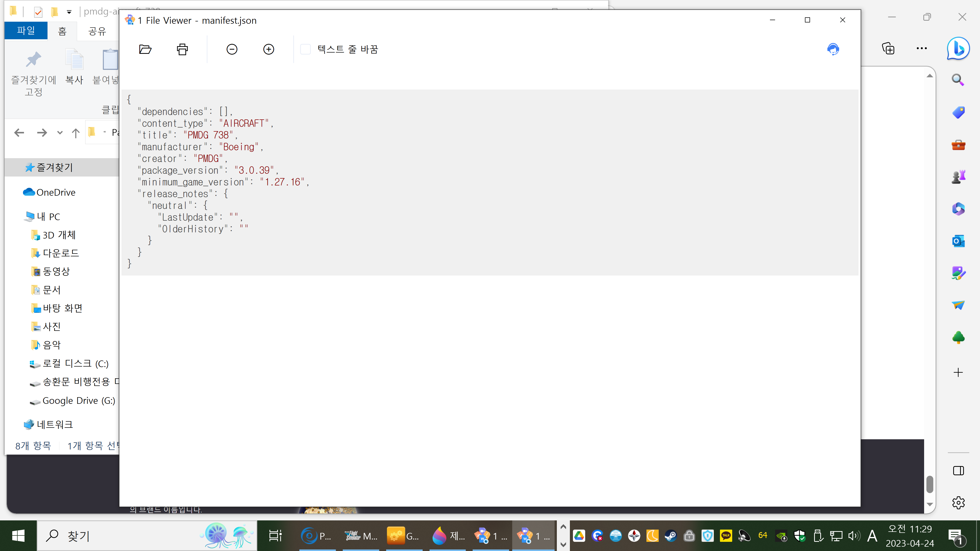The width and height of the screenshot is (980, 551).
Task: Open the 사진 folder
Action: 46,326
